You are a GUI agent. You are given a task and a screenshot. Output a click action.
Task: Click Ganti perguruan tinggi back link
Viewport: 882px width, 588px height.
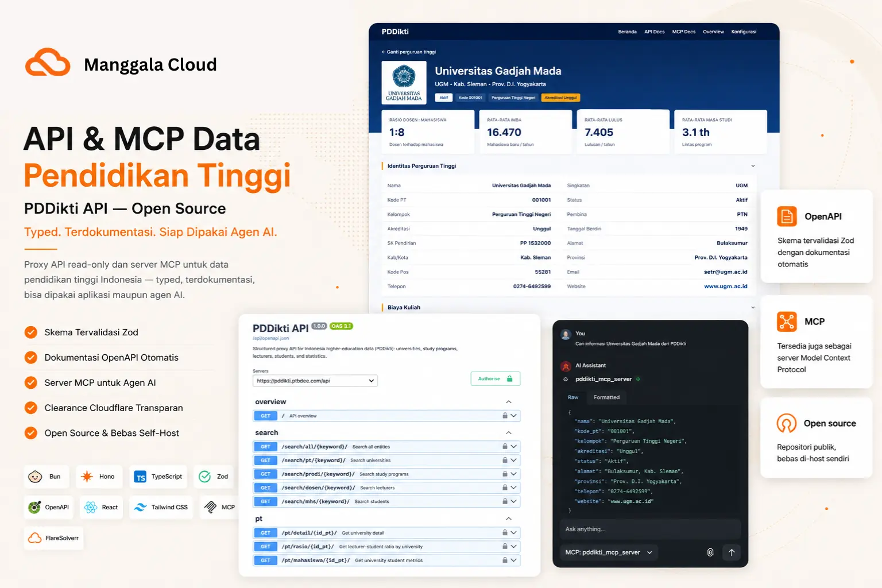tap(409, 52)
